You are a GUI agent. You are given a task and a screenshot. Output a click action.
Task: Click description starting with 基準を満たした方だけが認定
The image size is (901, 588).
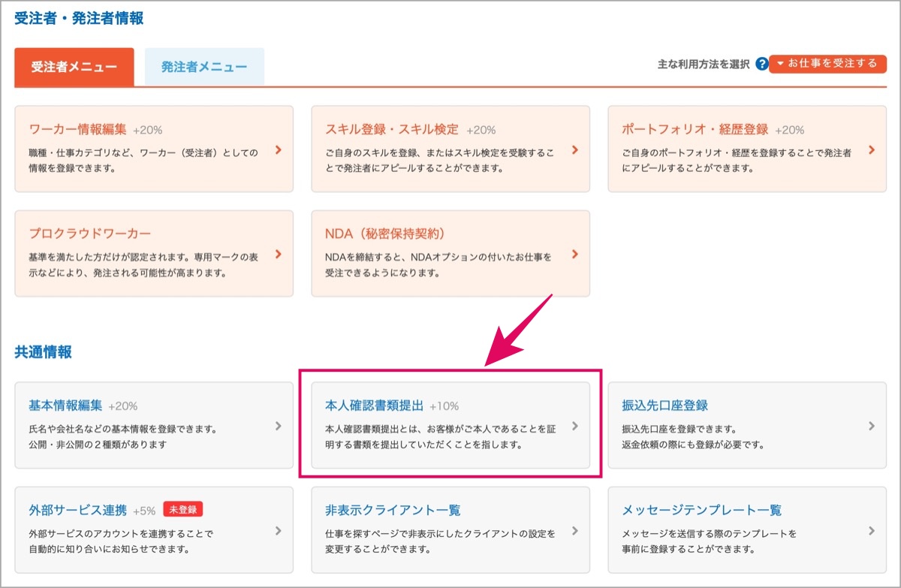pos(143,264)
